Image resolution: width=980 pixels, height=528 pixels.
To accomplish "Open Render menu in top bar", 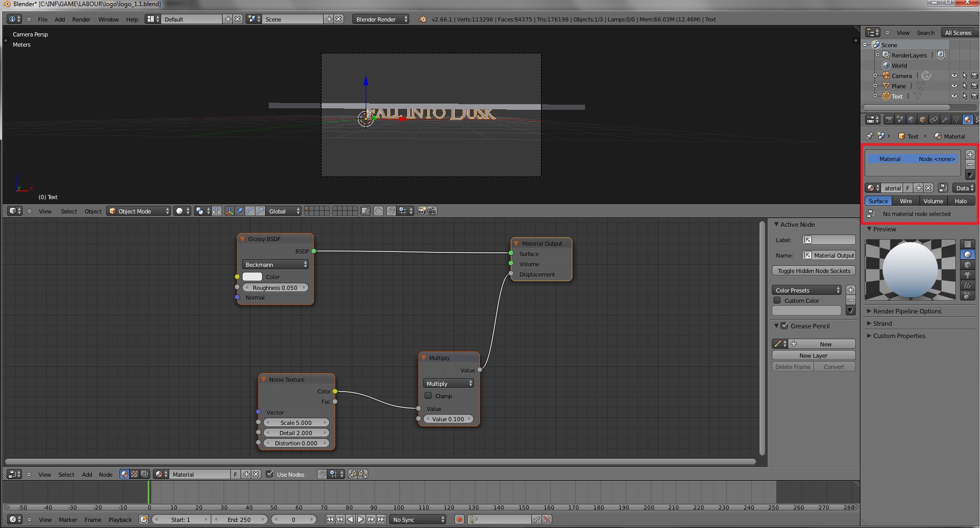I will (81, 19).
